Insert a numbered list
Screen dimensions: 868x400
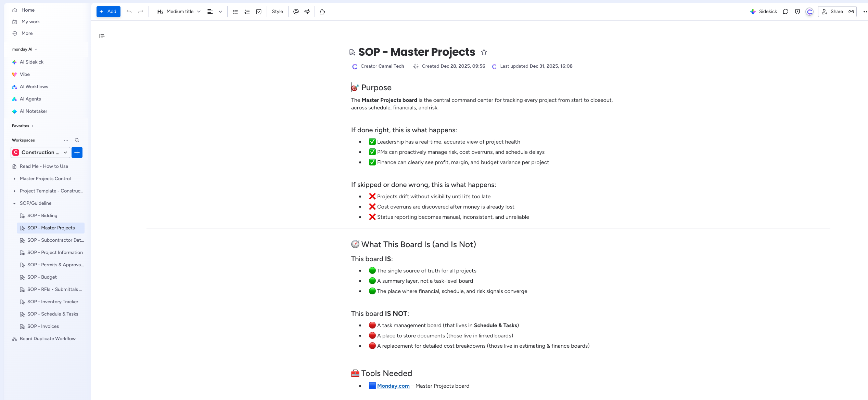247,12
